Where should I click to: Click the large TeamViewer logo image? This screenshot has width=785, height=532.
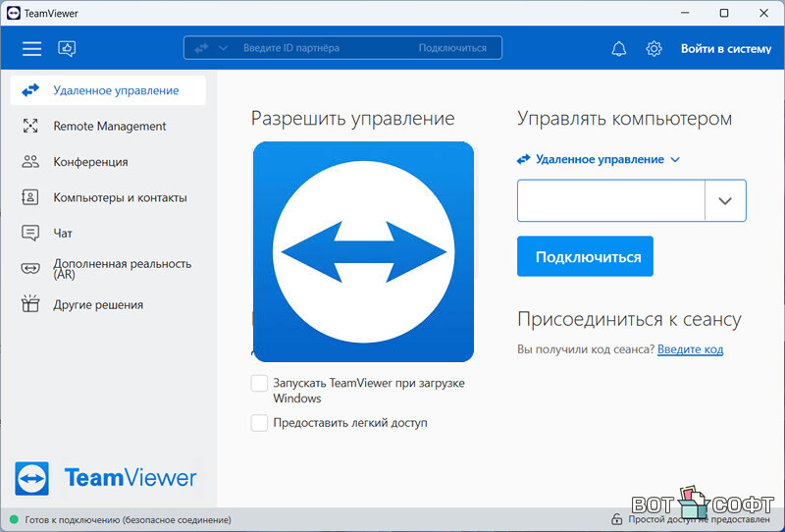click(x=363, y=251)
